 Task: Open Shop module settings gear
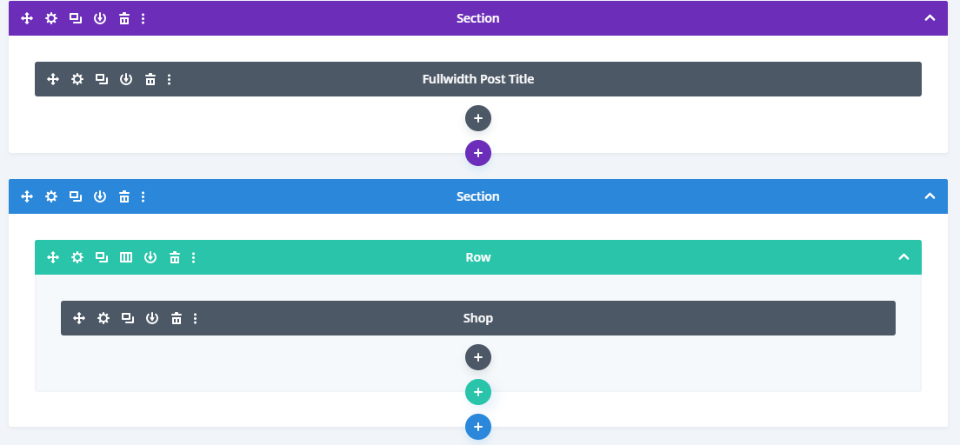(103, 318)
